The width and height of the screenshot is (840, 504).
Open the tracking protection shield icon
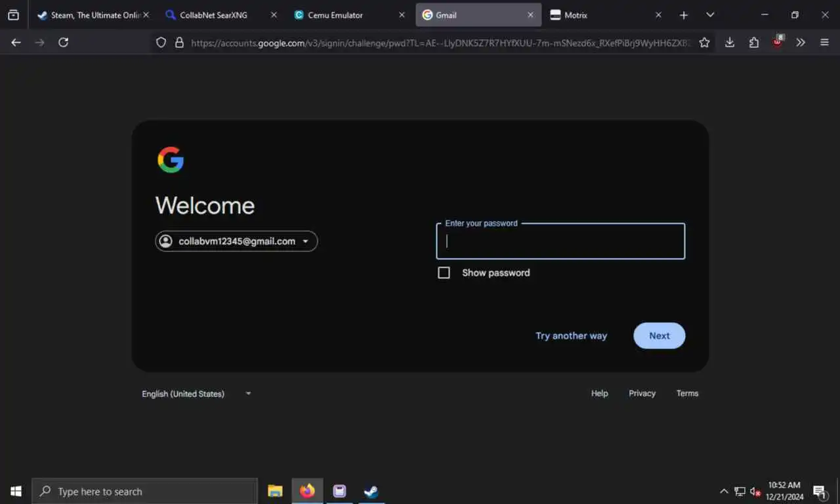161,43
